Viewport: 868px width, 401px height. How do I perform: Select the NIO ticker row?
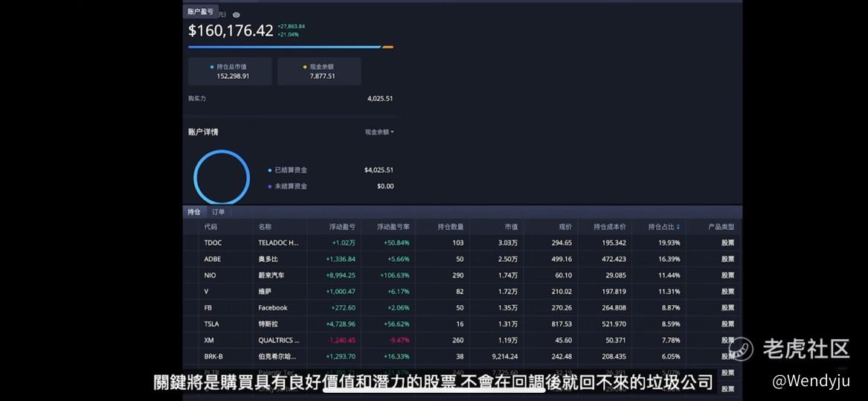click(x=462, y=275)
